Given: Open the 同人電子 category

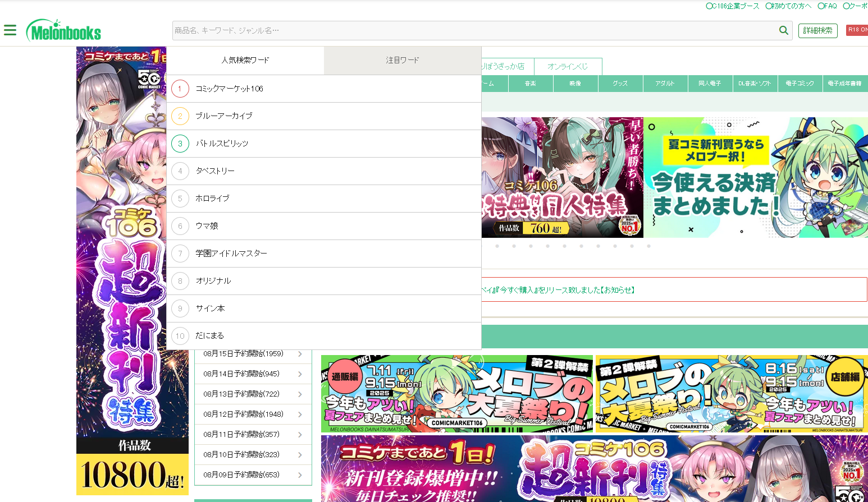Looking at the screenshot, I should (710, 84).
